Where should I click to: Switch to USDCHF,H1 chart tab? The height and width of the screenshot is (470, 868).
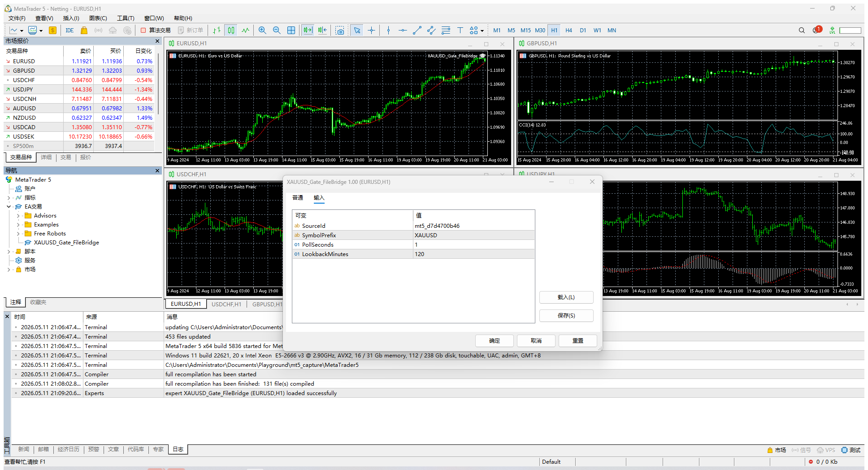tap(226, 304)
